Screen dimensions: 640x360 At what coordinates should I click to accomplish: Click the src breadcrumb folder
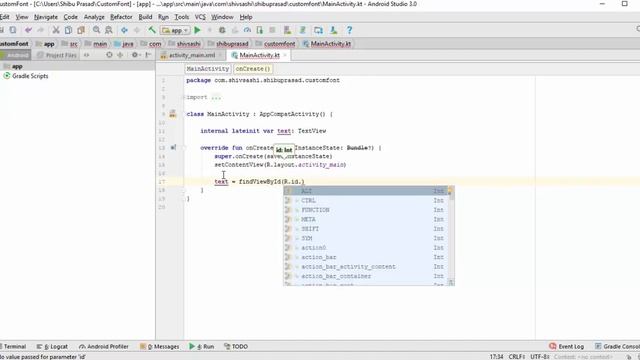pyautogui.click(x=70, y=44)
